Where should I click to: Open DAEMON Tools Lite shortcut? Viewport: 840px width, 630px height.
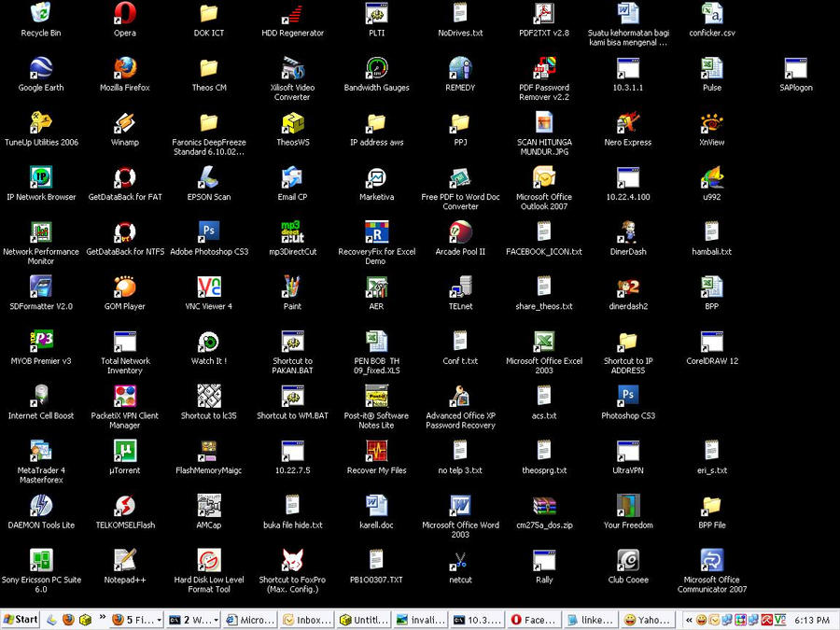[x=41, y=506]
